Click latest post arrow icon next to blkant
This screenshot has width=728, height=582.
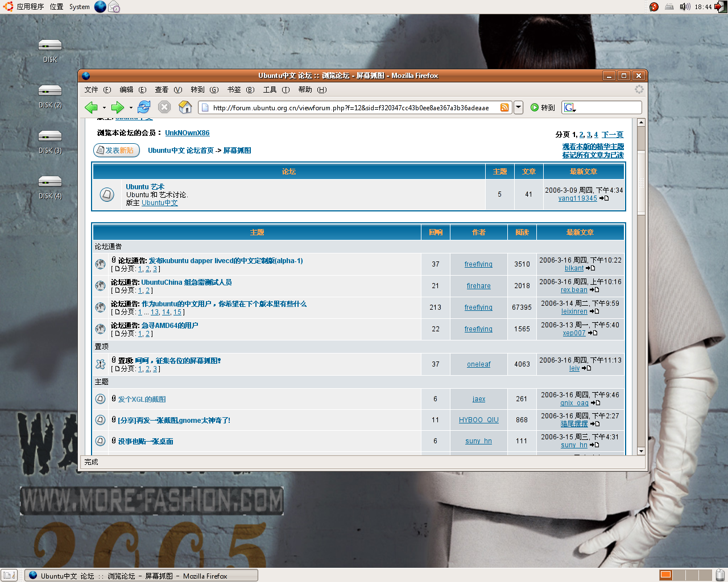coord(590,268)
